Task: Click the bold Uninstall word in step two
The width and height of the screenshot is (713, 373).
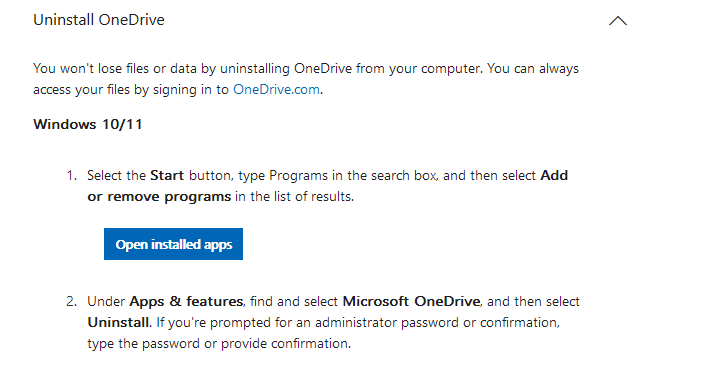Action: [x=118, y=323]
